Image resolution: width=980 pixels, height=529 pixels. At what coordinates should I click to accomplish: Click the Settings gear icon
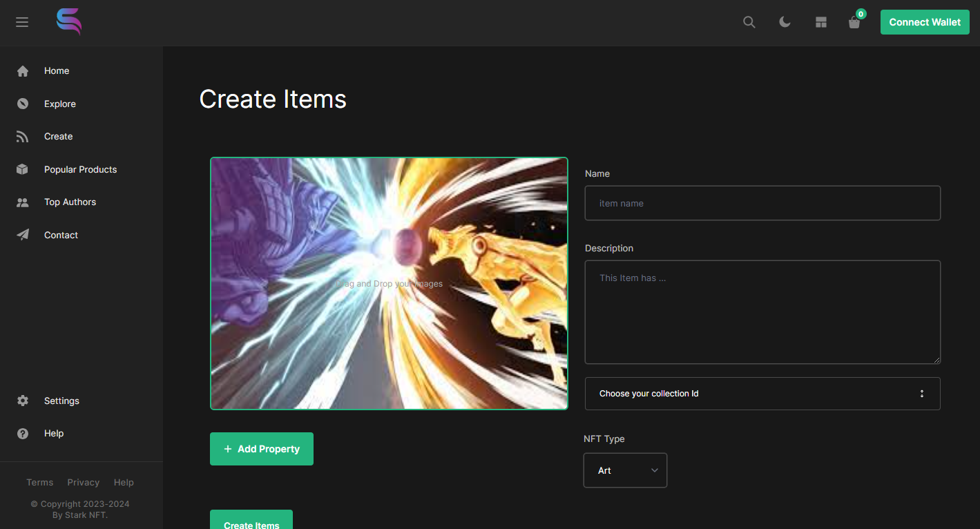(x=23, y=401)
